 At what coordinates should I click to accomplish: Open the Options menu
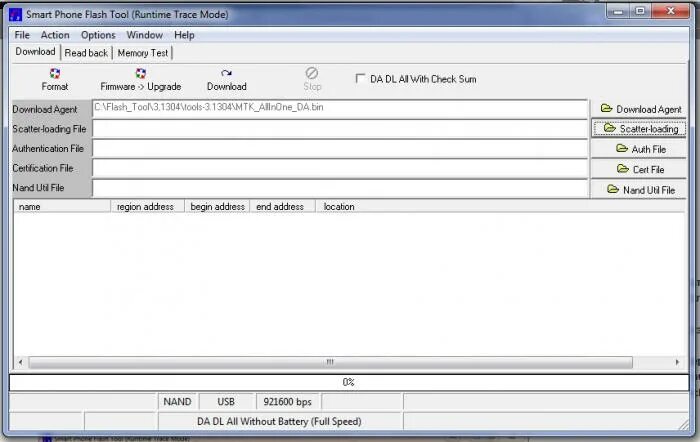[98, 35]
